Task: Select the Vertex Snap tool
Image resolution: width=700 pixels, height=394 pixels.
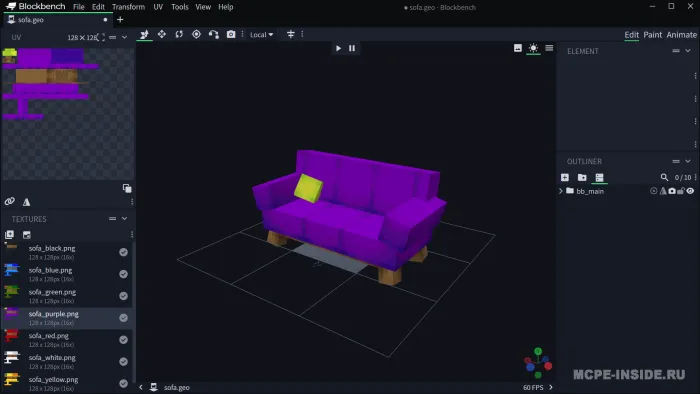Action: coord(213,34)
